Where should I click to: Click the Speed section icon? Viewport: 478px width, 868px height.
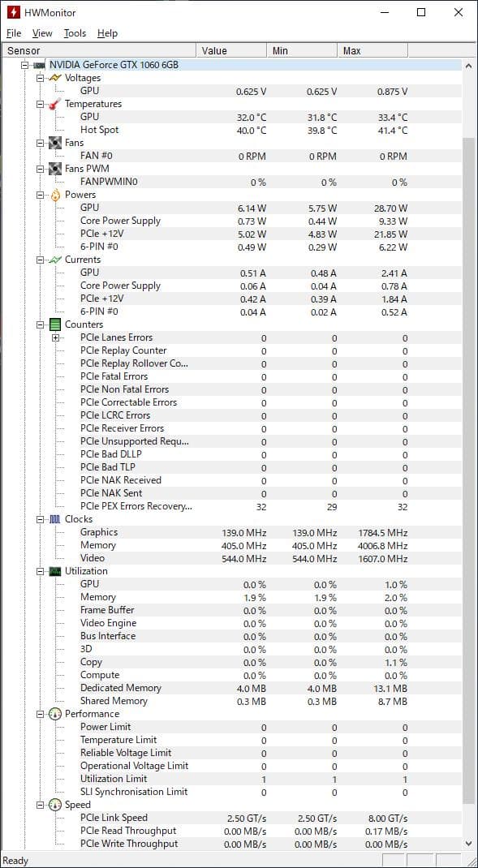(55, 805)
